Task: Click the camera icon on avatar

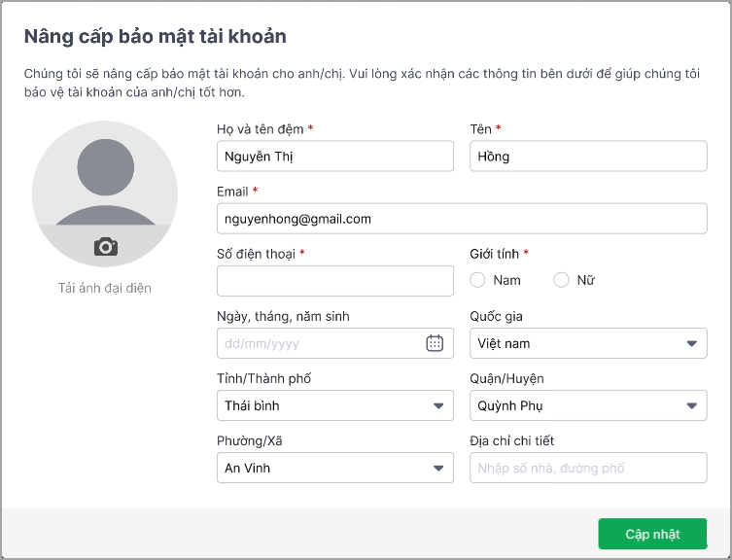Action: 106,247
